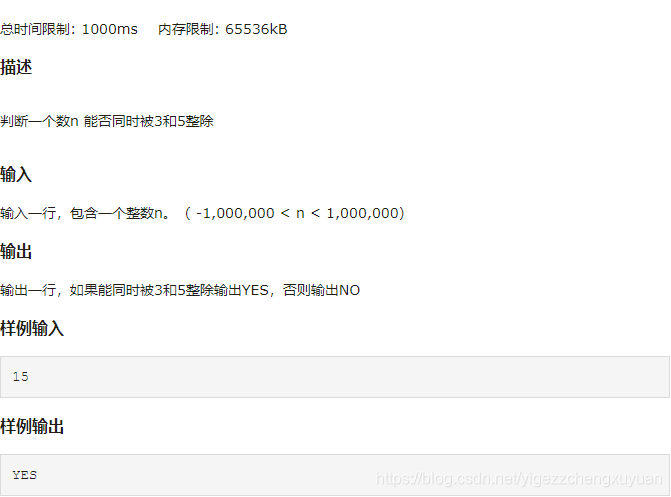
Task: Click the 总时间限制: 1000ms text
Action: (69, 29)
